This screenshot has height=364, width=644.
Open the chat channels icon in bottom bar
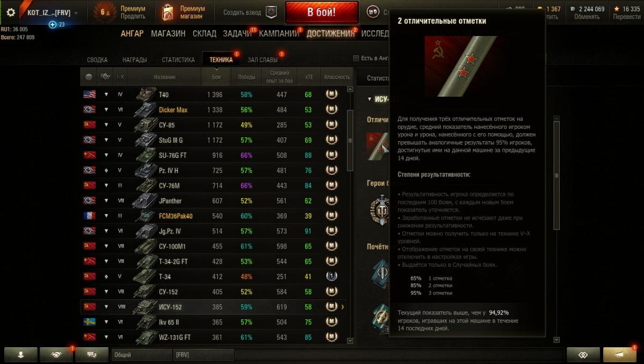[91, 354]
